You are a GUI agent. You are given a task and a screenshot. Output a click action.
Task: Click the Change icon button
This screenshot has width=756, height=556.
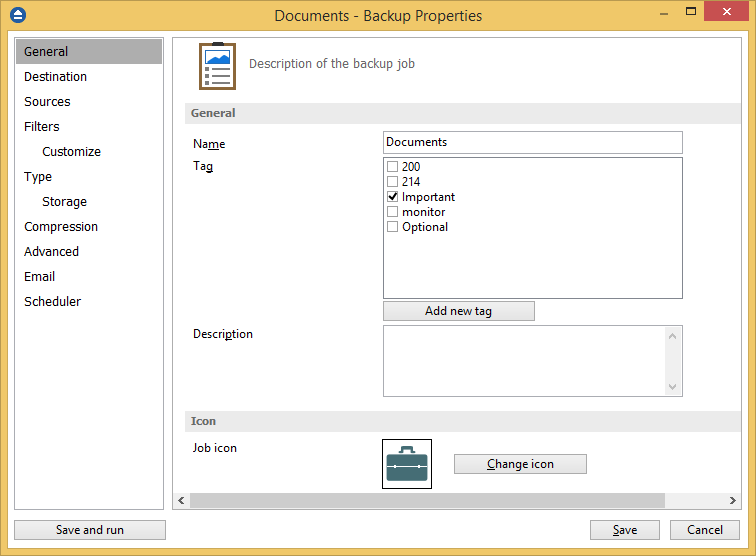point(520,464)
